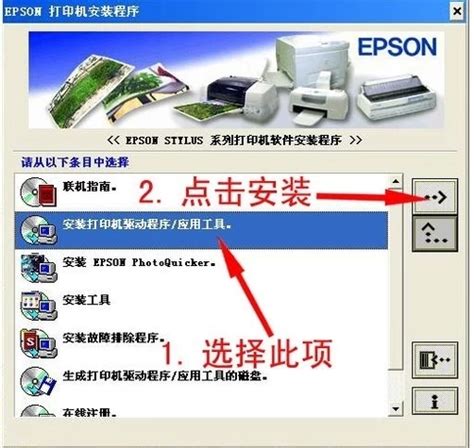Click the EPSON PhotoQuicker installer icon
474x448 pixels.
pyautogui.click(x=38, y=268)
